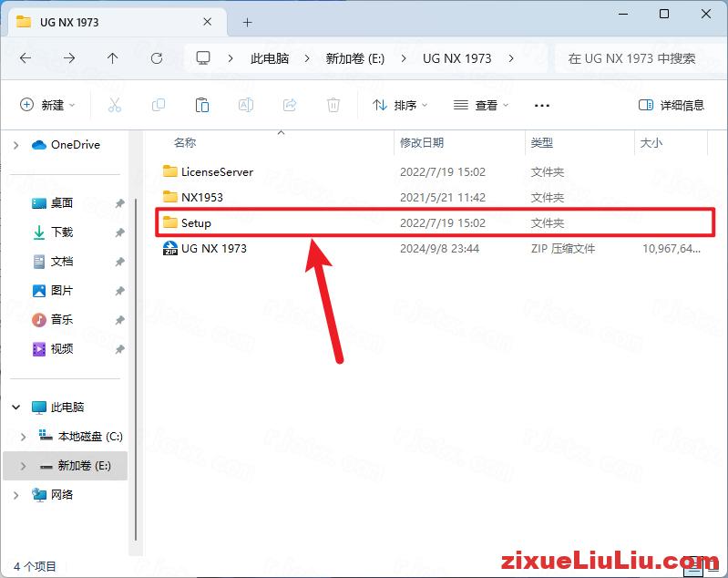Click 此电脑 breadcrumb in address bar
Image resolution: width=728 pixels, height=578 pixels.
tap(270, 58)
